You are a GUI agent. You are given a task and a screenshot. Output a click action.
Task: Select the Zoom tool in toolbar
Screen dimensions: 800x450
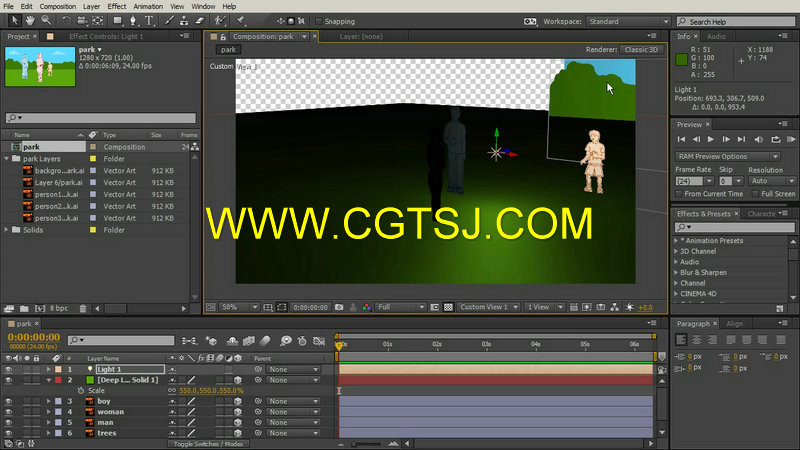(46, 20)
